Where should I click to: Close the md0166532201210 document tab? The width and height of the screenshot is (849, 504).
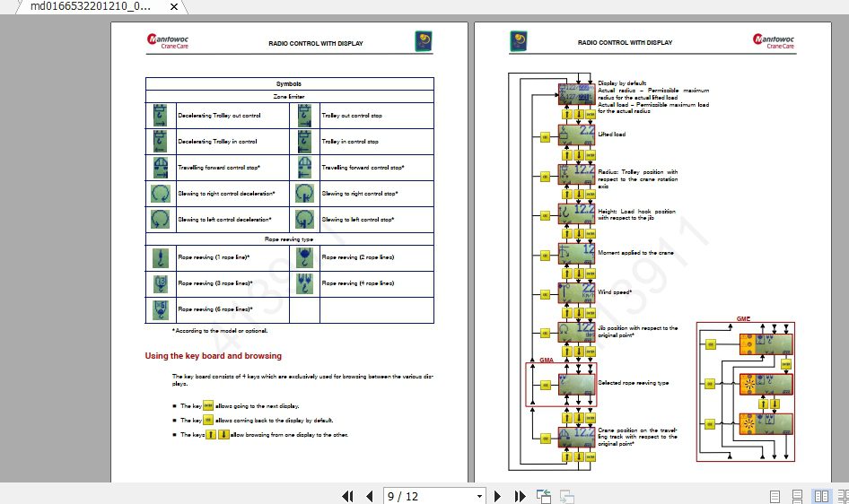pos(174,6)
